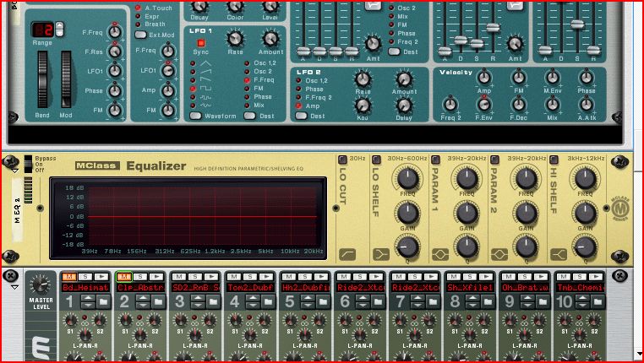Open sample browser folder for Redrum channel 7
Viewport: 644px width, 363px height.
point(433,302)
